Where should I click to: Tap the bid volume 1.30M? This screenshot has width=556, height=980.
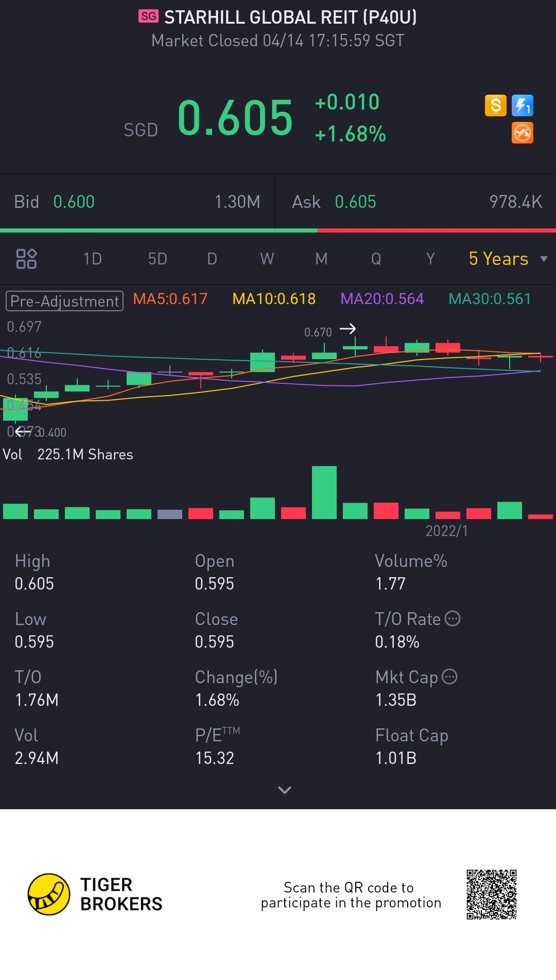pyautogui.click(x=237, y=202)
